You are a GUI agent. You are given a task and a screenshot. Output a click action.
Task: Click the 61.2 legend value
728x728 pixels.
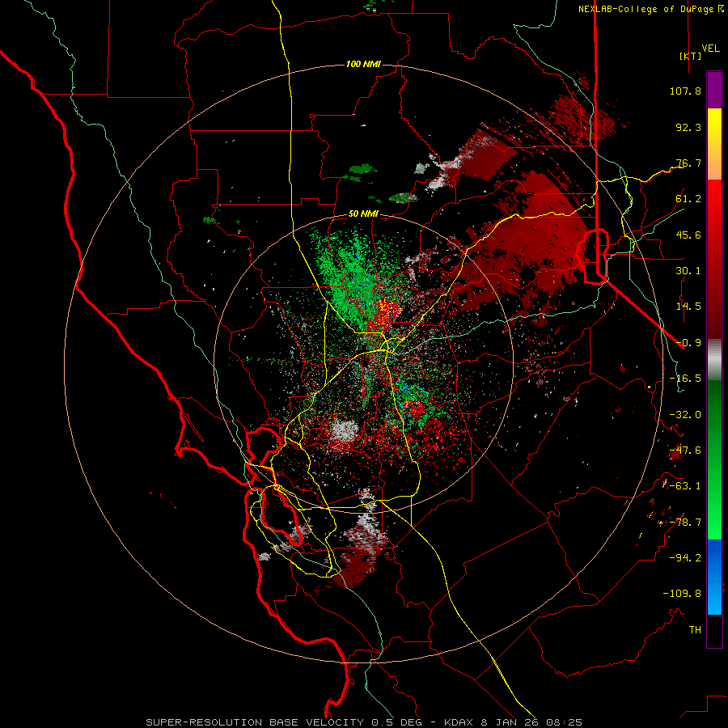[688, 199]
